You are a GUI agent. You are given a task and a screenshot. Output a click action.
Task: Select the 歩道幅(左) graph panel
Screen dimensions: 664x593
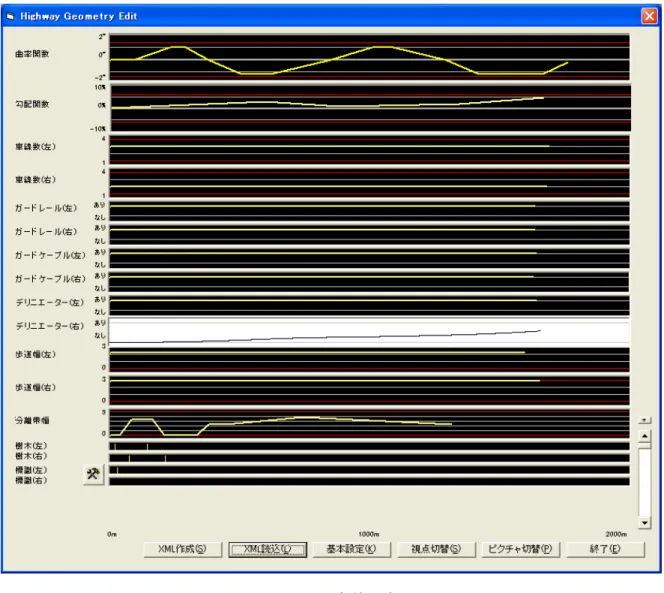[369, 360]
